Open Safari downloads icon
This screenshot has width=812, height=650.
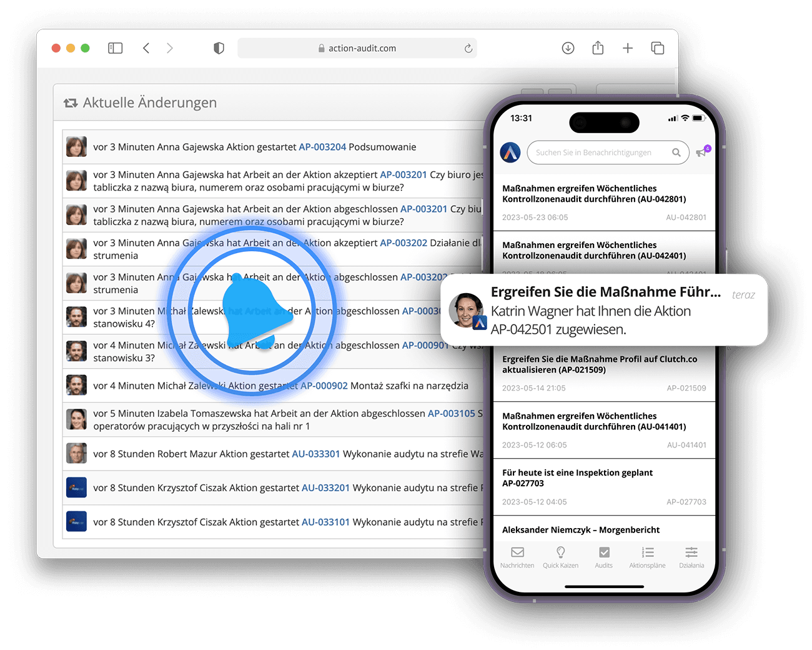click(x=568, y=48)
